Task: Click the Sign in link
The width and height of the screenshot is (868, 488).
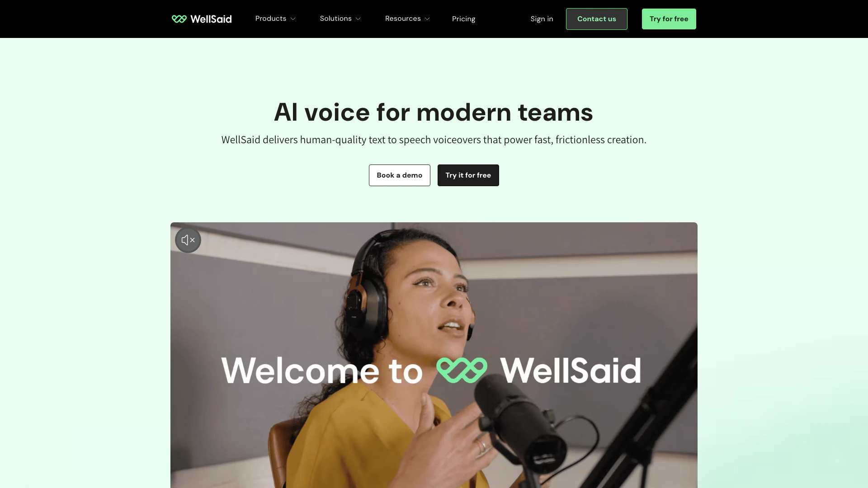Action: tap(542, 19)
